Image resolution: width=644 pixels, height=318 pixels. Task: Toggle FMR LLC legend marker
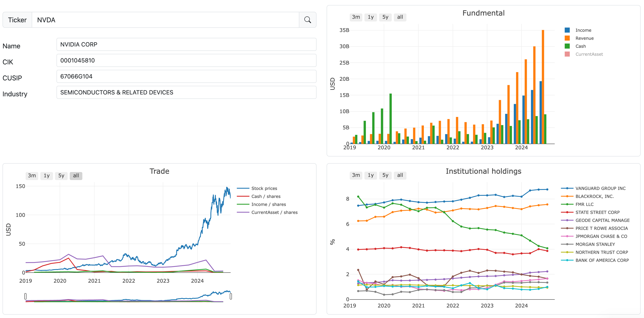(567, 204)
